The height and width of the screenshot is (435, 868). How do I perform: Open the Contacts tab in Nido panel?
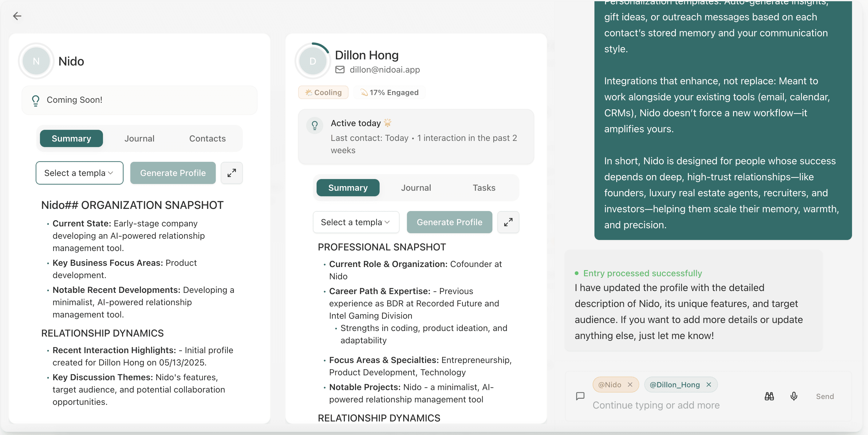click(207, 139)
